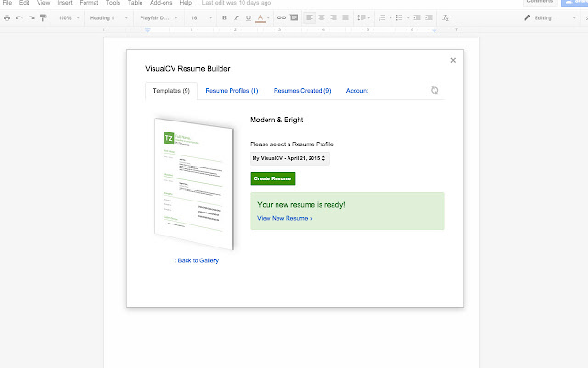Switch to Resumes Created (9) tab
Screen dimensions: 588x368
[x=302, y=91]
